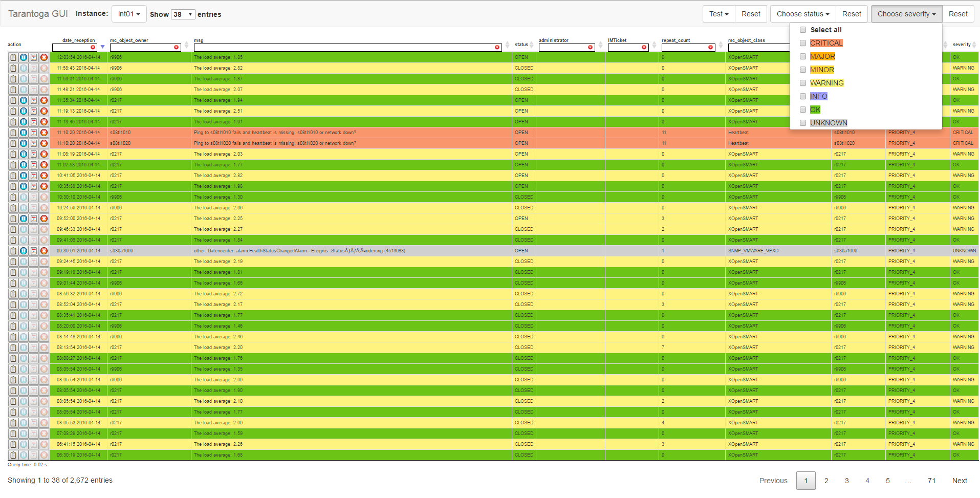Enable the CRITICAL severity filter
The width and height of the screenshot is (980, 498).
point(802,43)
